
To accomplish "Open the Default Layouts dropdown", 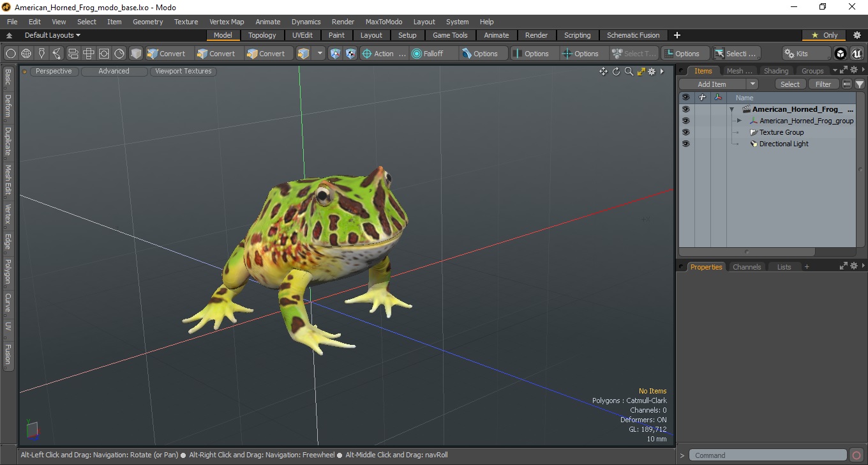I will pyautogui.click(x=52, y=35).
